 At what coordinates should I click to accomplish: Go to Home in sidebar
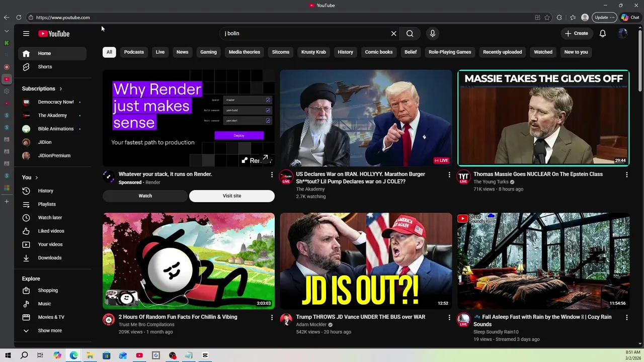(52, 53)
